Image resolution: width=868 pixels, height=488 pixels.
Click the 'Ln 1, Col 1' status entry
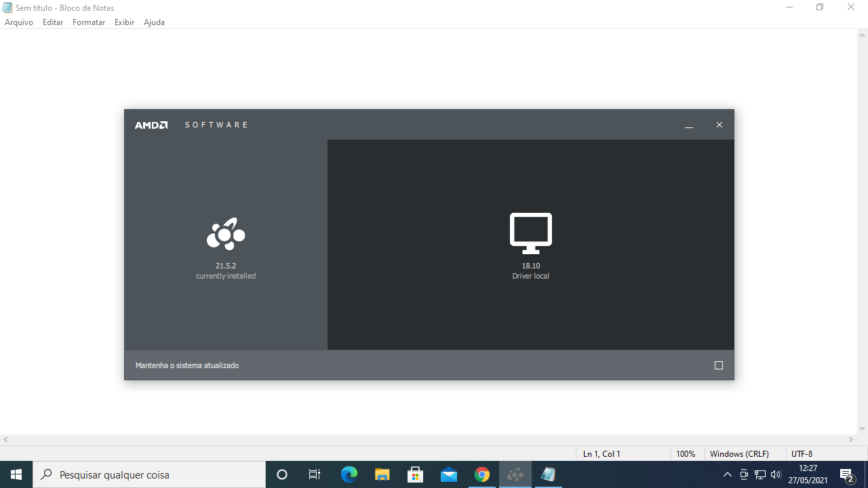pyautogui.click(x=601, y=454)
